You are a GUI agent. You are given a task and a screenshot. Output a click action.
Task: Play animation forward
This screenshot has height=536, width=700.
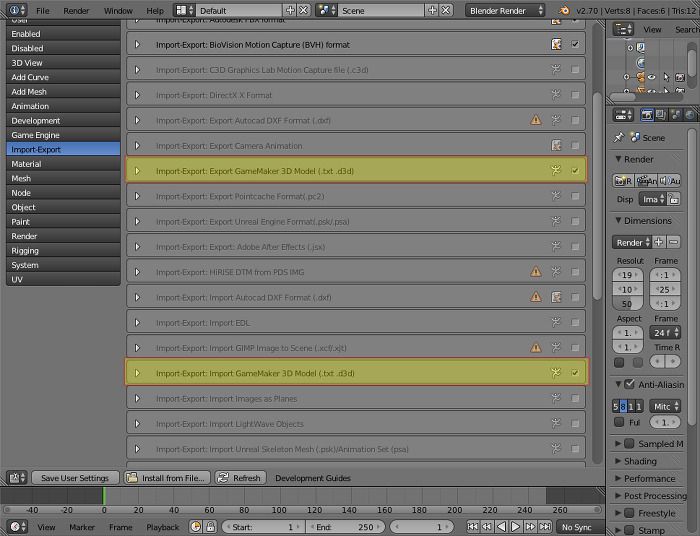tap(515, 527)
